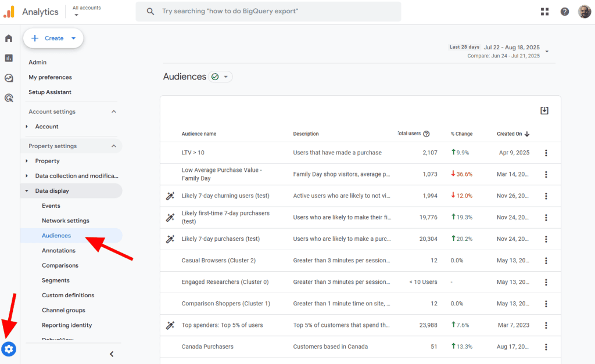Open the Google apps grid
The width and height of the screenshot is (595, 364).
point(544,12)
